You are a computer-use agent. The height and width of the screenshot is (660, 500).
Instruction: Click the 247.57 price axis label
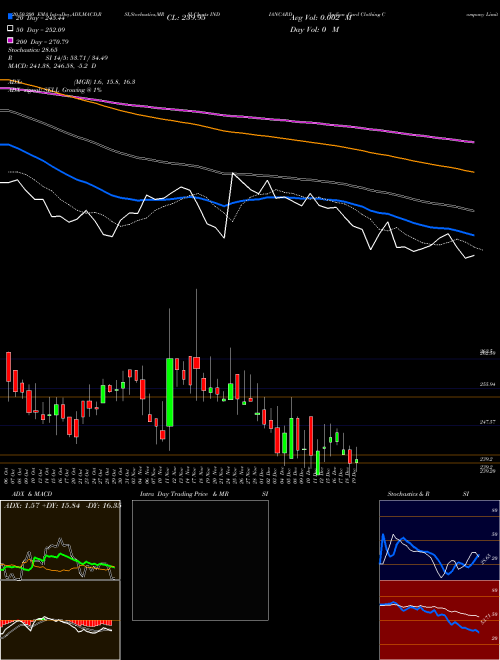tap(489, 421)
